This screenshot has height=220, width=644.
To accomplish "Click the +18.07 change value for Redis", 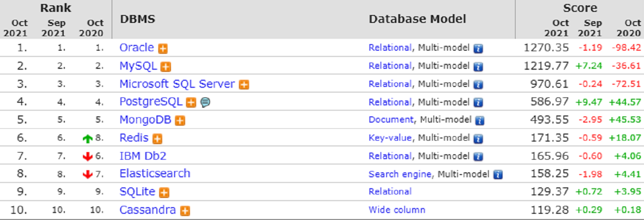I will pyautogui.click(x=625, y=138).
